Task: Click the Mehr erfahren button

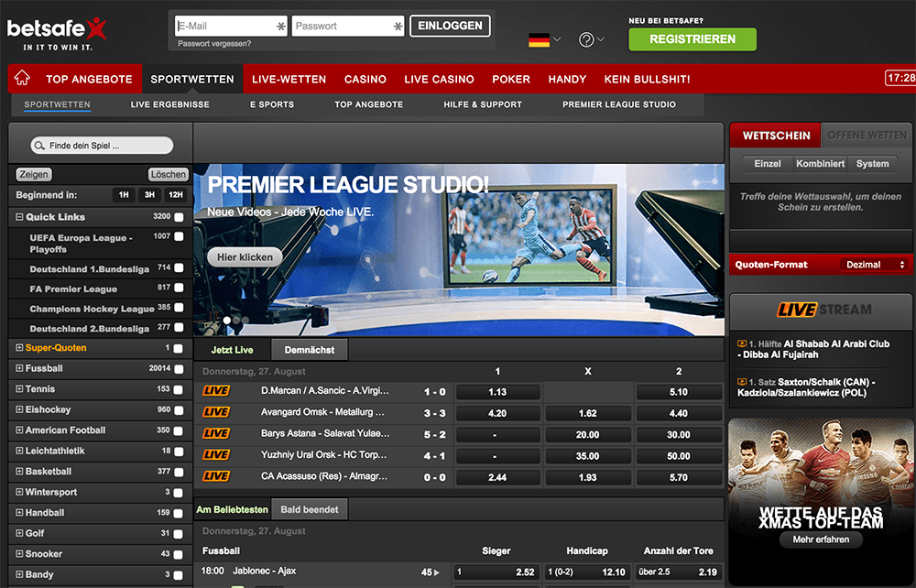Action: pos(821,539)
